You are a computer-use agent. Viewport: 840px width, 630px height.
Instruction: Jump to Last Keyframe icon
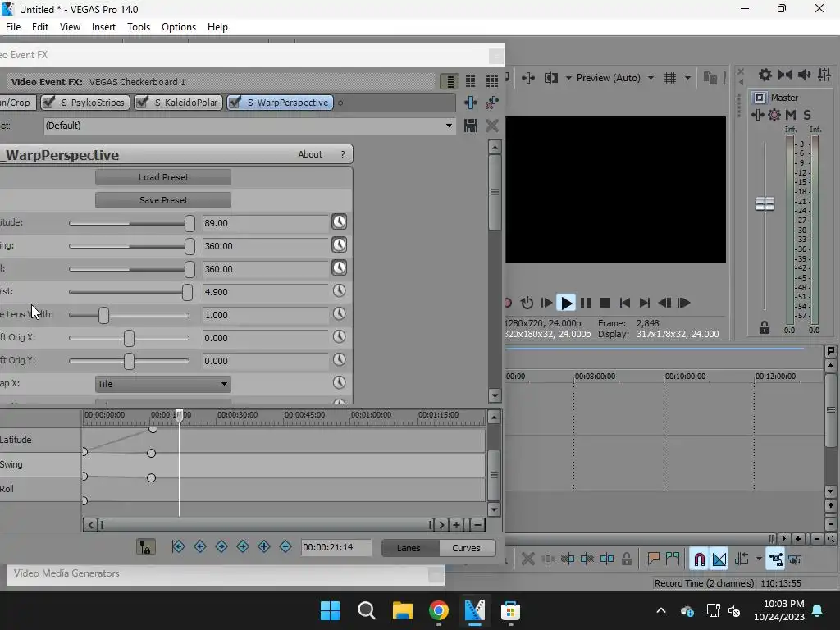coord(243,546)
